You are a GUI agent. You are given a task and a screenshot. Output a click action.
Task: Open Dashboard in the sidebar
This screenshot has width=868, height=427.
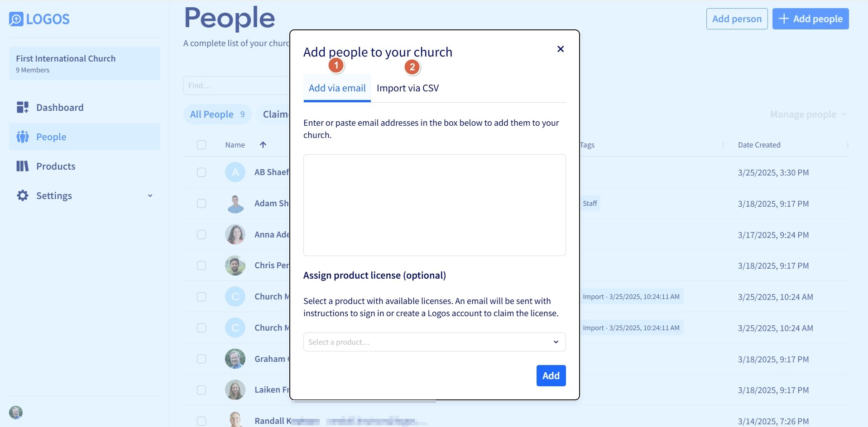pyautogui.click(x=85, y=107)
